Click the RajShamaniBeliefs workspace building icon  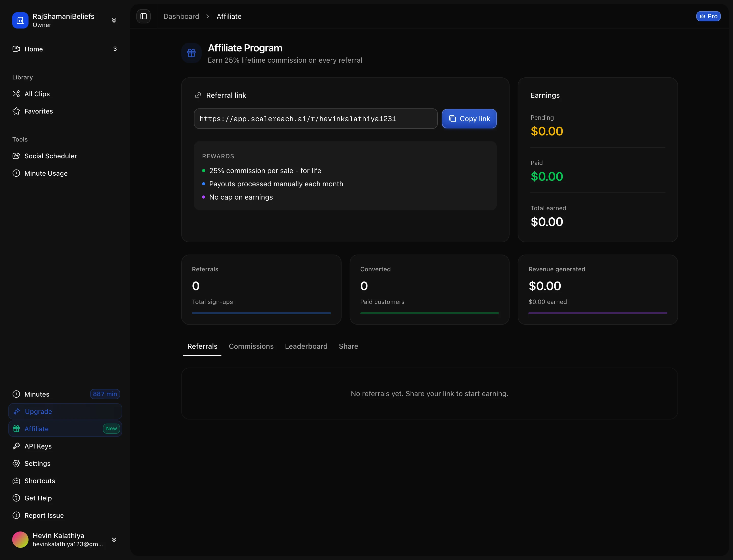(x=20, y=20)
